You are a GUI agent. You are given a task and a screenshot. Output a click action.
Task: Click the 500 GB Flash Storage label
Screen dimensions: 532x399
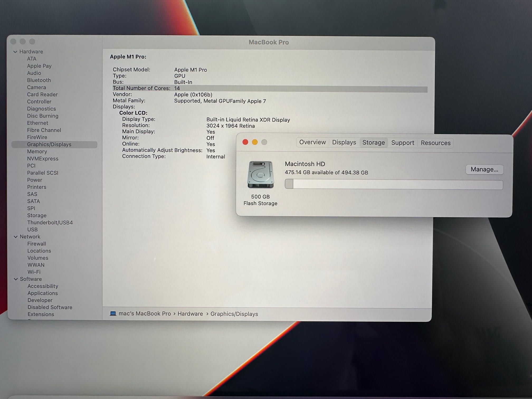[260, 200]
